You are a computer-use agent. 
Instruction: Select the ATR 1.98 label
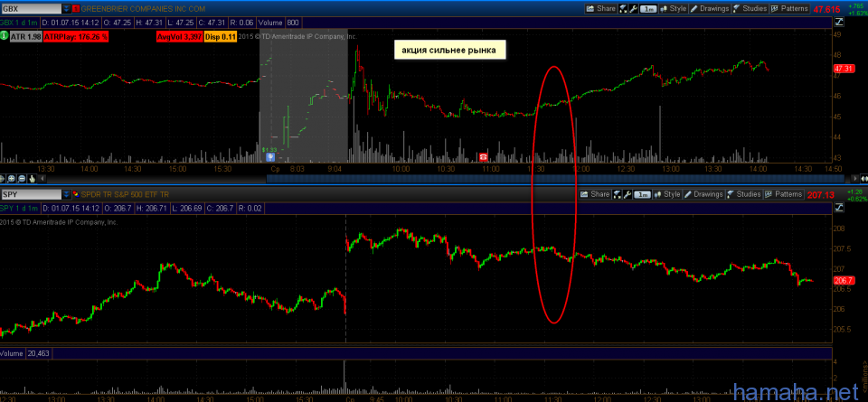24,36
